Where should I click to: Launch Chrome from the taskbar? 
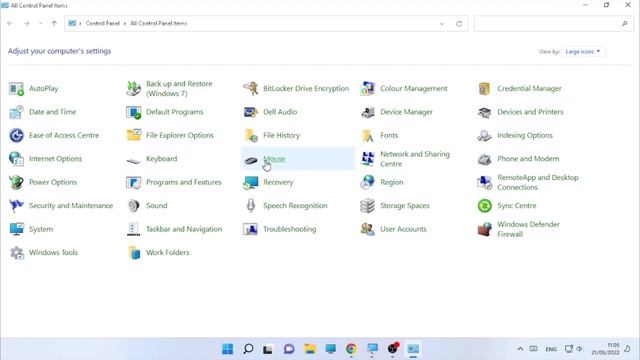[351, 349]
